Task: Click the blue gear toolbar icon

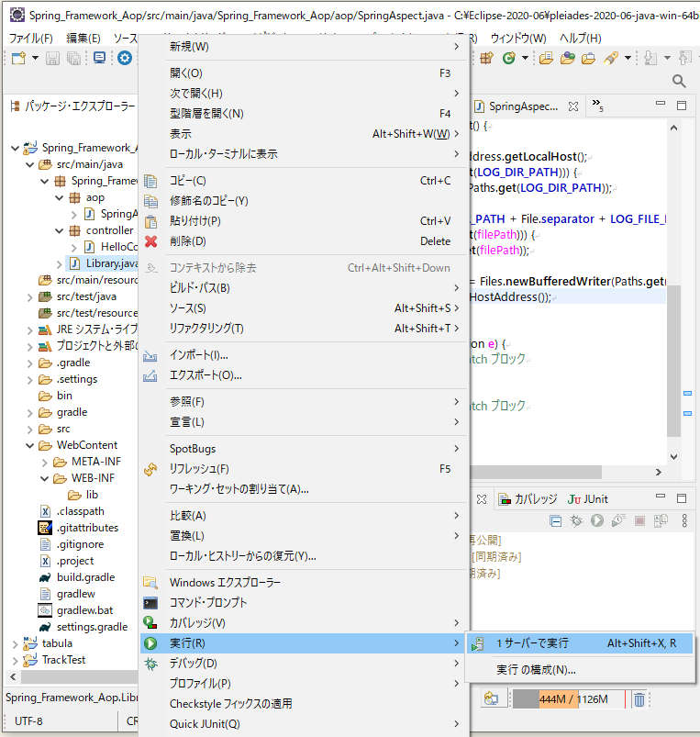Action: coord(125,59)
